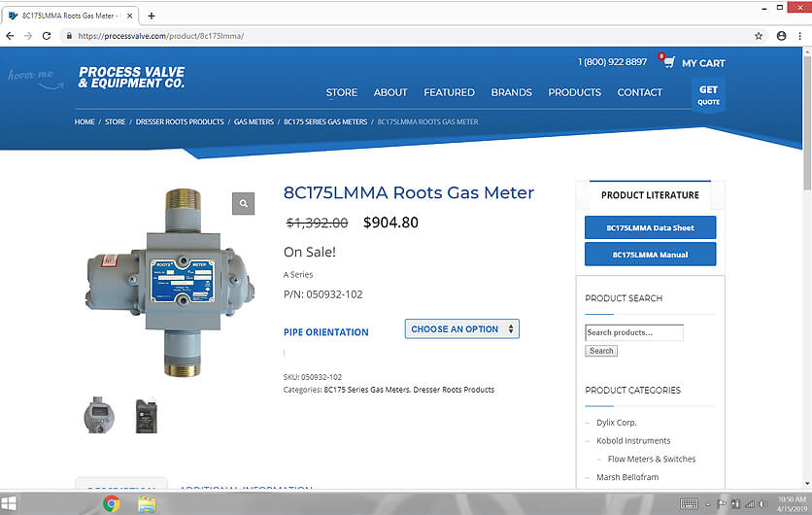The image size is (812, 515).
Task: Click the Process Valve & Equipment Co. logo
Action: 131,77
